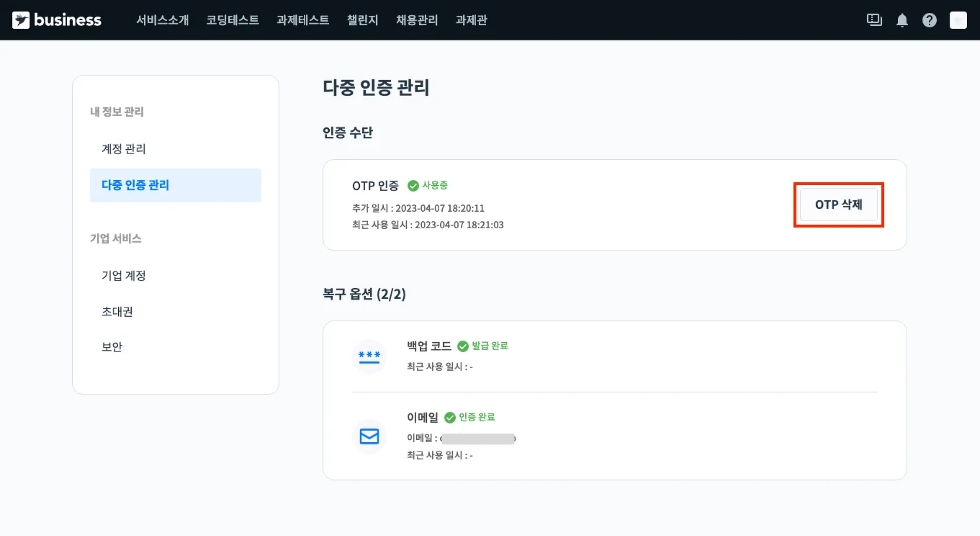Open 기업 계정 in sidebar

click(x=123, y=276)
